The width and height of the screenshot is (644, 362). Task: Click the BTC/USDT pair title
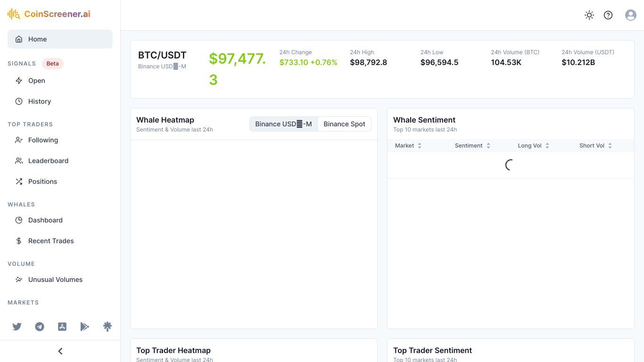click(x=162, y=55)
